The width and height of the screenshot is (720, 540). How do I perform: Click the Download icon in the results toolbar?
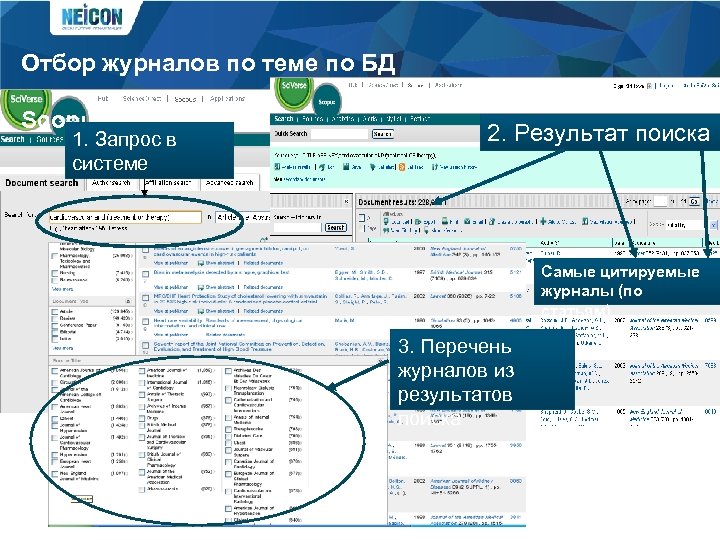click(x=386, y=221)
